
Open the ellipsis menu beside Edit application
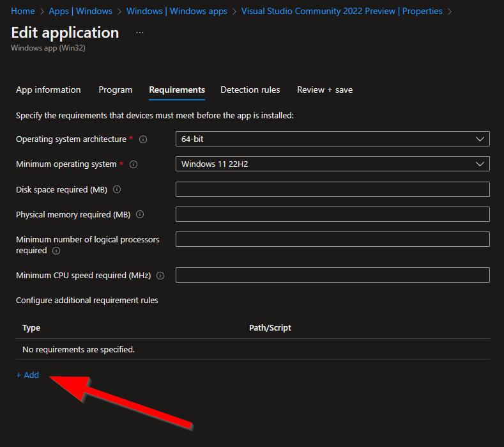point(140,33)
